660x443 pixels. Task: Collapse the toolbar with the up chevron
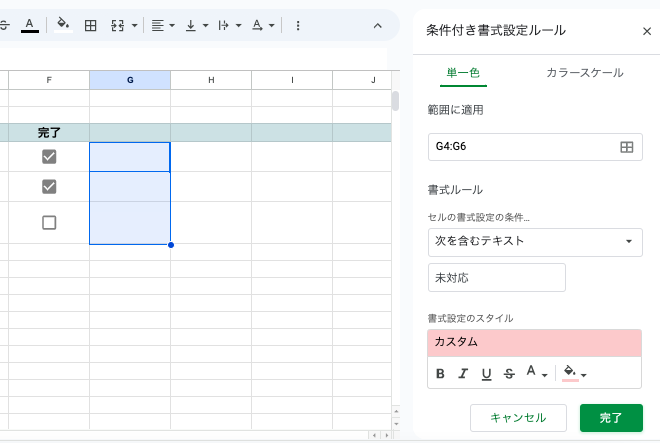pyautogui.click(x=378, y=26)
